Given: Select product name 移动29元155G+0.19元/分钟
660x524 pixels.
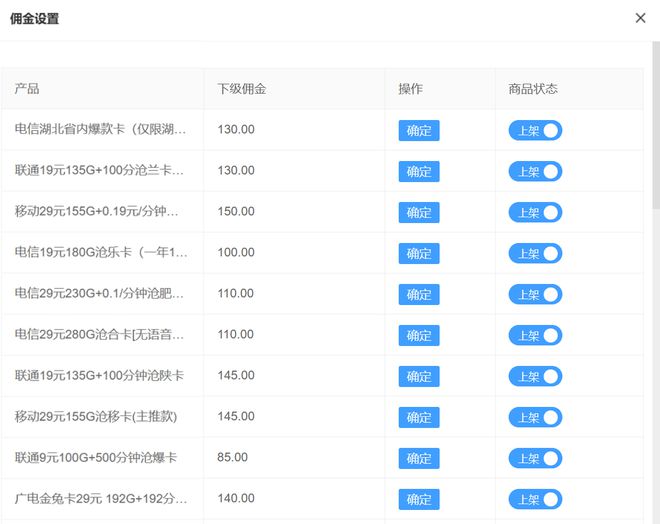Looking at the screenshot, I should coord(97,211).
